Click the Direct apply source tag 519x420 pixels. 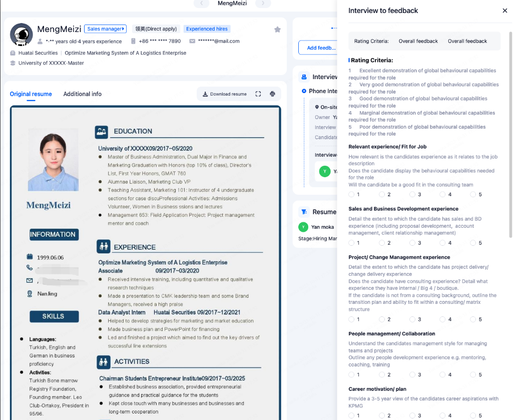[x=156, y=29]
